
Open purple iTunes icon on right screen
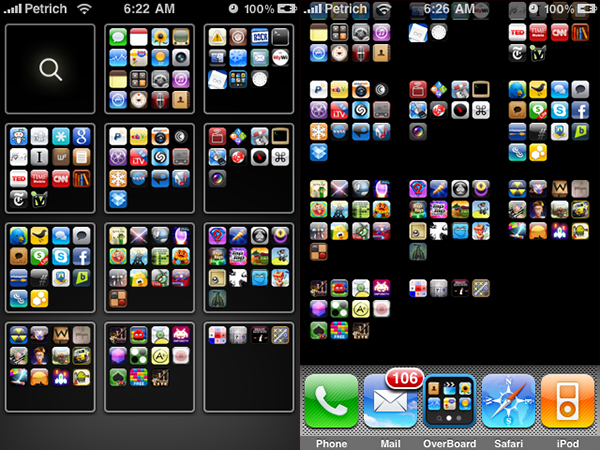click(381, 33)
